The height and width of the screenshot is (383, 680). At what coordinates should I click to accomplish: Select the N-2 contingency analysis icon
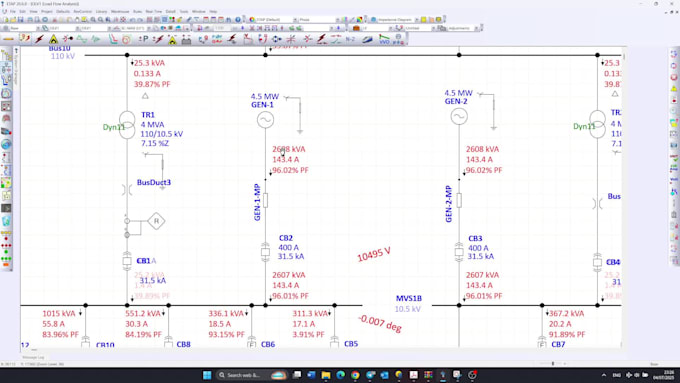tap(350, 39)
